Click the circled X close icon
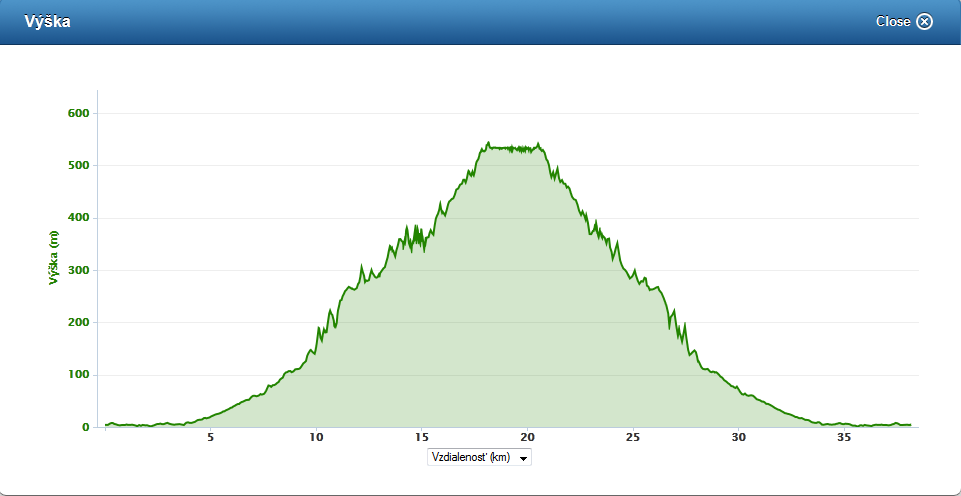Screen dimensions: 961x496 (x=924, y=22)
